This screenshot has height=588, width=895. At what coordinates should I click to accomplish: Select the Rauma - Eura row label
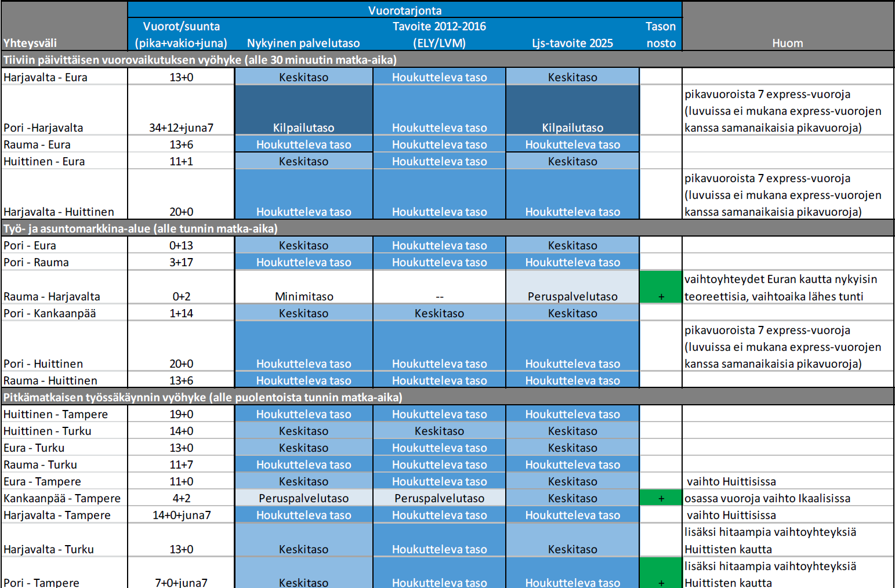point(37,144)
